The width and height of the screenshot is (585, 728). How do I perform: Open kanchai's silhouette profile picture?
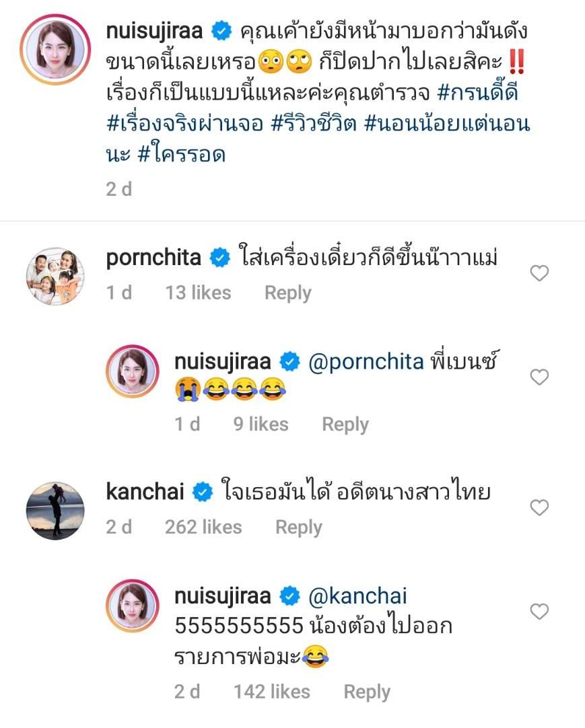click(55, 511)
